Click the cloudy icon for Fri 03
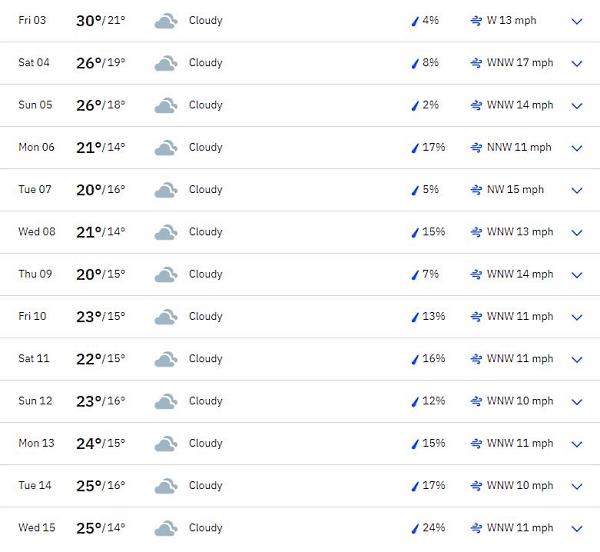 (x=166, y=21)
